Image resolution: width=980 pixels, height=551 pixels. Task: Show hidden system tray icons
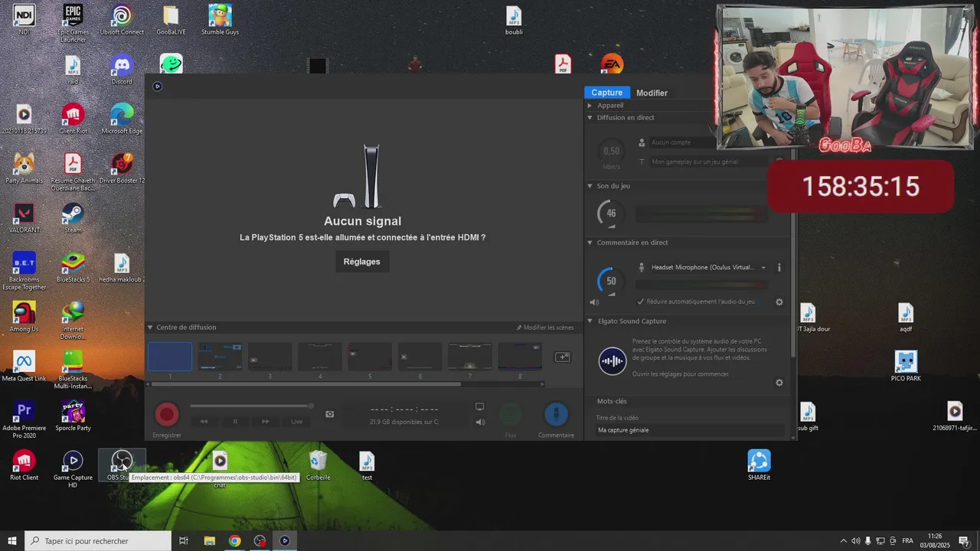click(x=844, y=541)
